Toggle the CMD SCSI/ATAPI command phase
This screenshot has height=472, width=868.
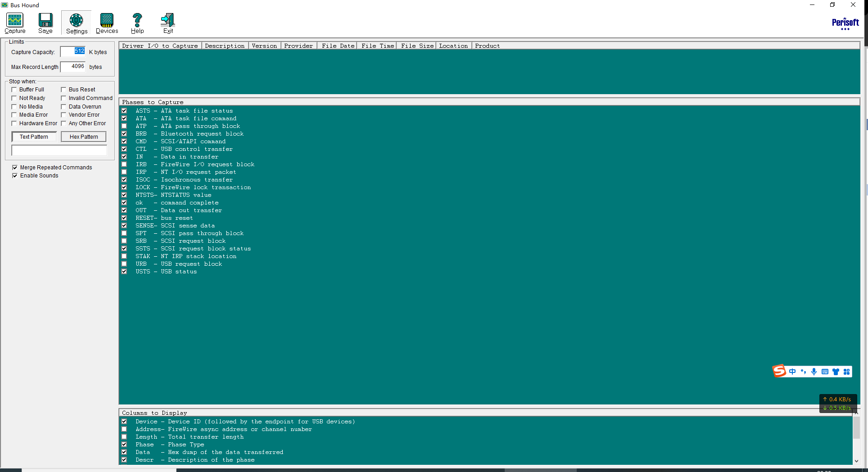click(x=124, y=141)
